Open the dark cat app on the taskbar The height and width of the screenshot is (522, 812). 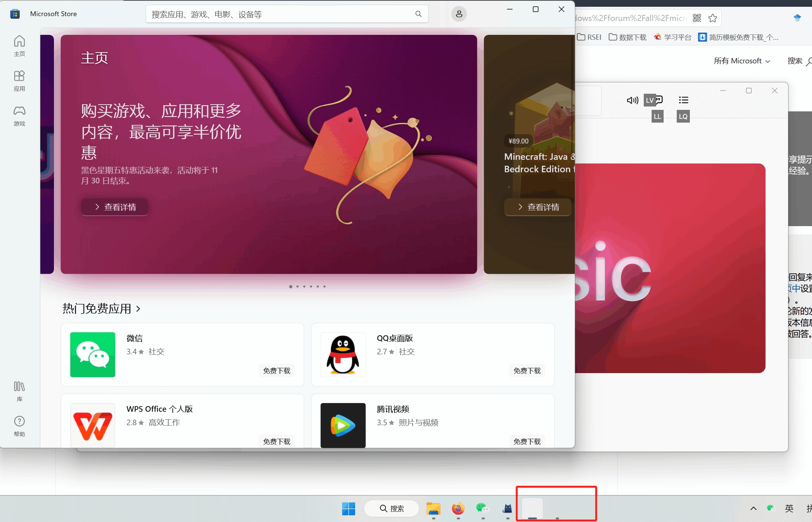pos(507,508)
